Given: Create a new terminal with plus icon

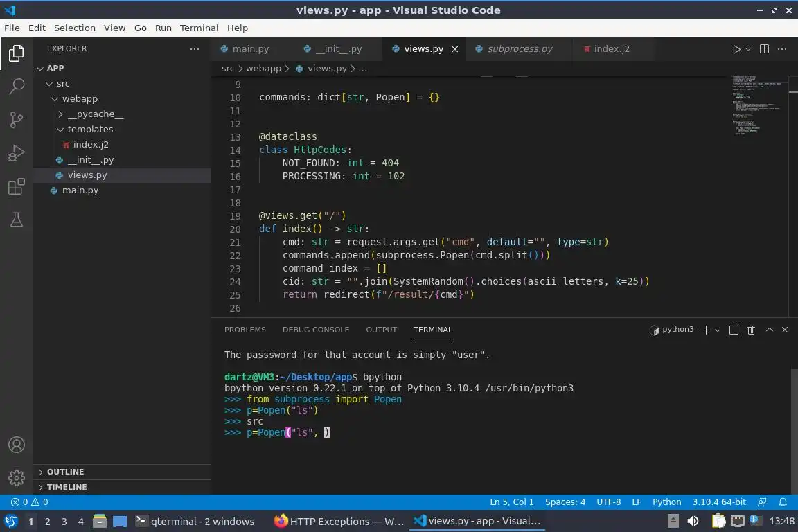Looking at the screenshot, I should [706, 330].
